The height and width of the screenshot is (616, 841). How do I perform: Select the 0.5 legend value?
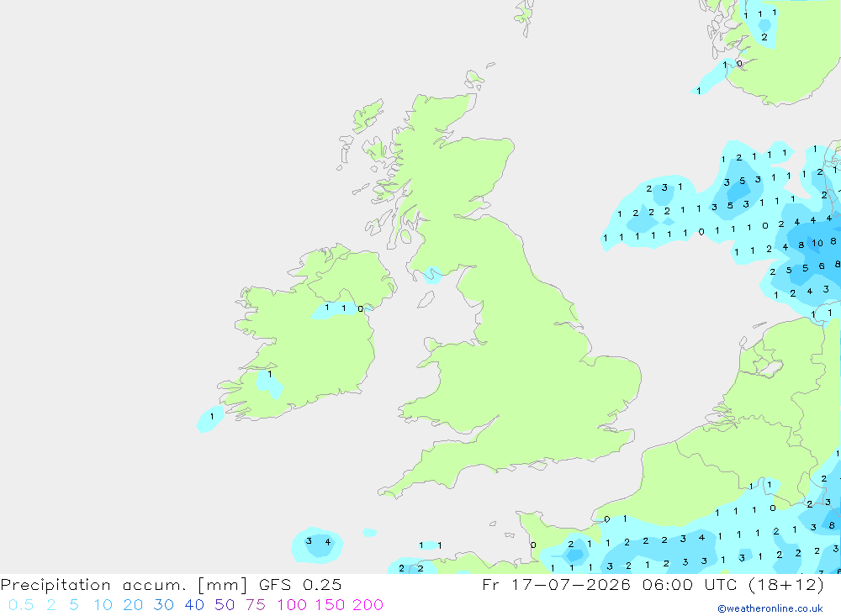click(x=21, y=605)
